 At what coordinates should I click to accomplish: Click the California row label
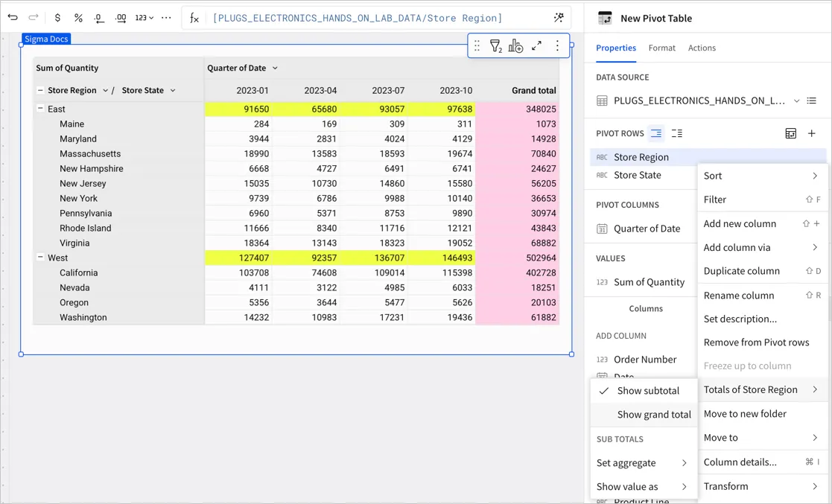tap(78, 272)
